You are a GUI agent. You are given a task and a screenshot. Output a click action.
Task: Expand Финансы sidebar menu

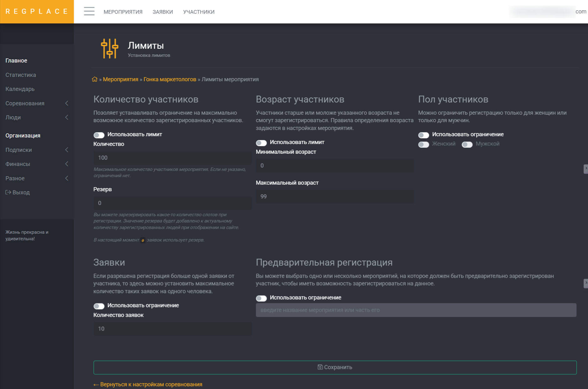37,164
